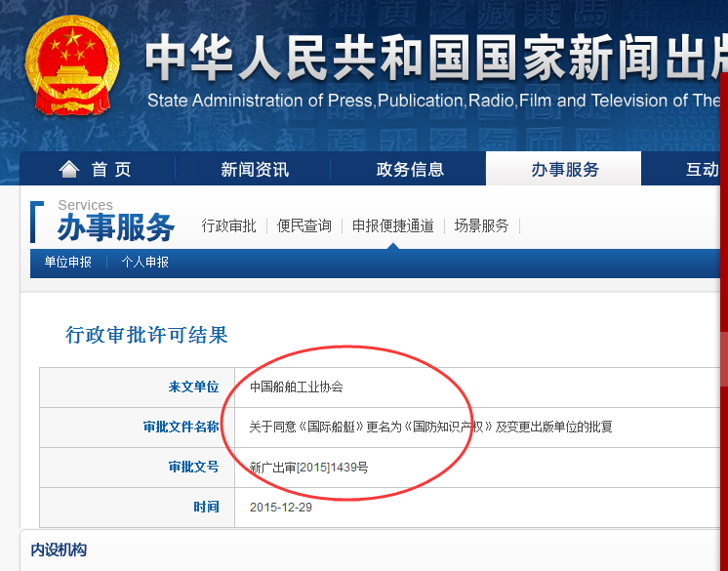The width and height of the screenshot is (728, 571).
Task: Open the 首页 home tab
Action: [98, 169]
